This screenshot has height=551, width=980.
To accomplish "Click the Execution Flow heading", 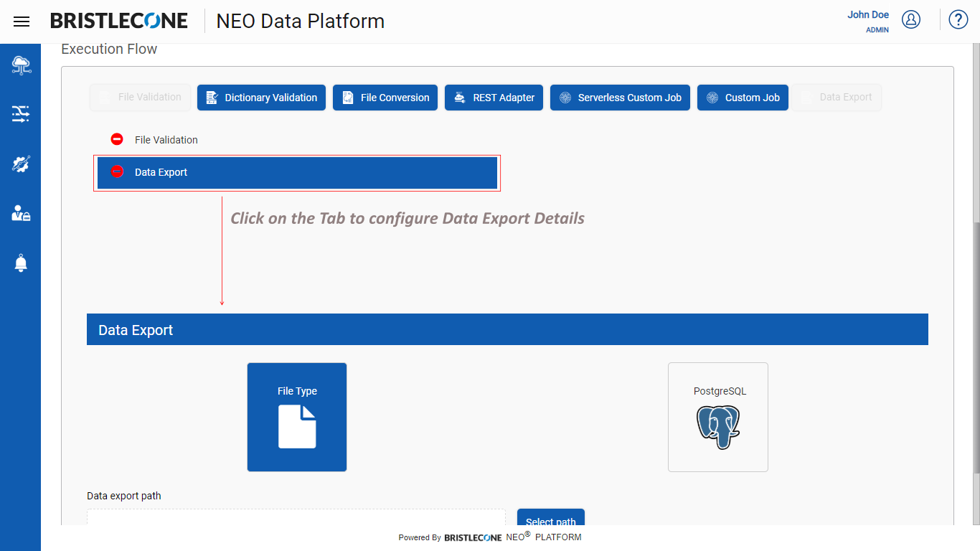I will (109, 49).
